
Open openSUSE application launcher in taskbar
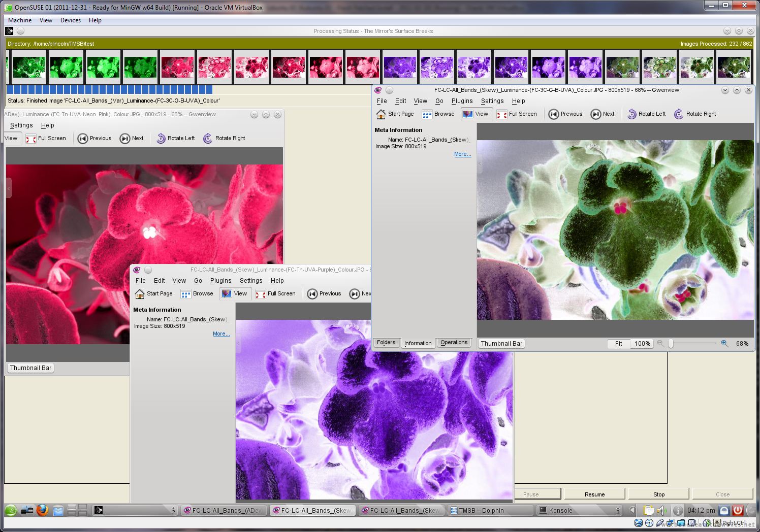tap(11, 511)
